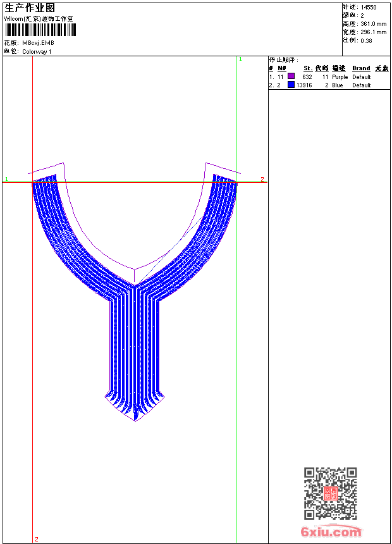Click the 'Purple' description cell
Screen dimensions: 392x544
tap(340, 77)
